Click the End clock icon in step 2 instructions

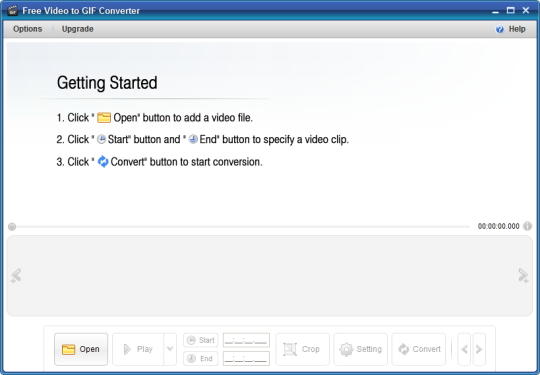point(193,139)
